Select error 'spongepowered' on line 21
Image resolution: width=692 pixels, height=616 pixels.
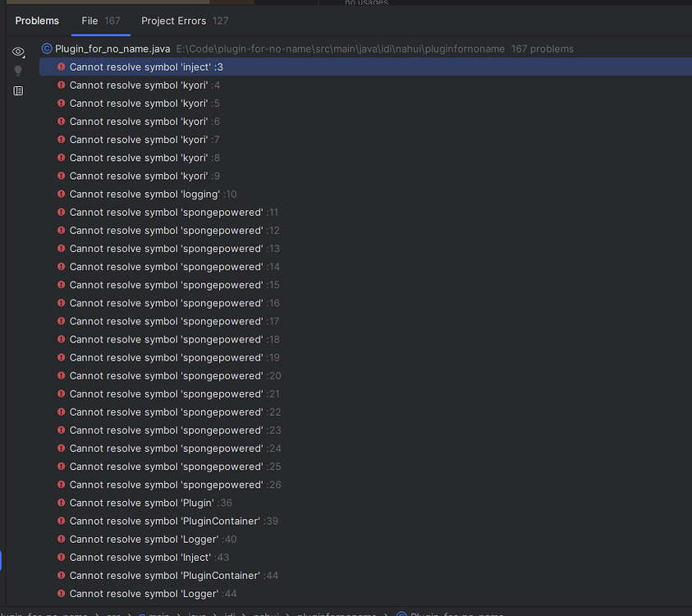click(x=366, y=393)
